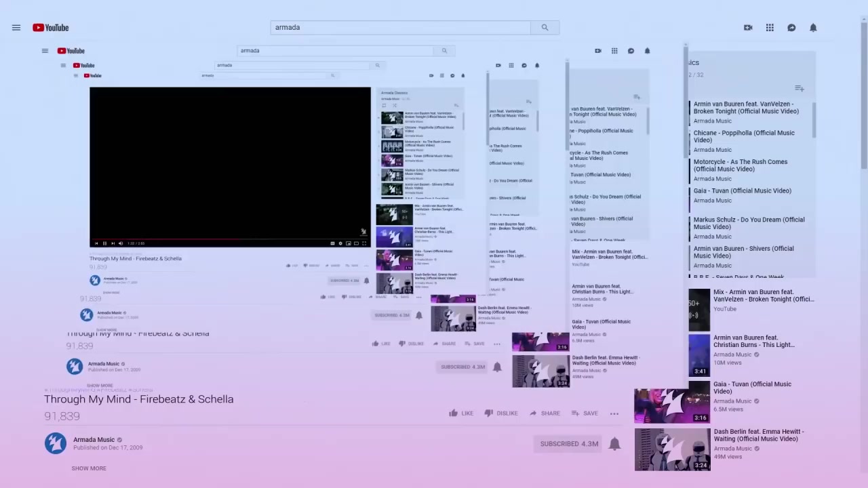Open the largest Armada Music channel avatar
The image size is (868, 488).
click(x=56, y=443)
